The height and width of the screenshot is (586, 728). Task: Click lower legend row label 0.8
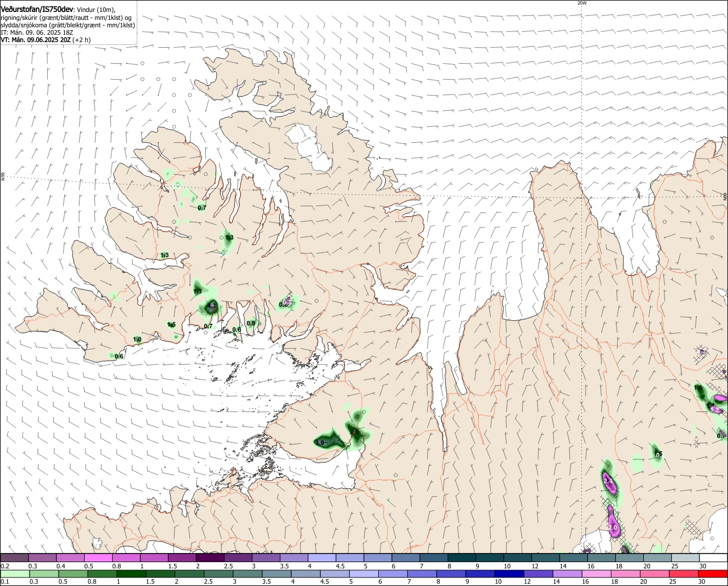(92, 581)
